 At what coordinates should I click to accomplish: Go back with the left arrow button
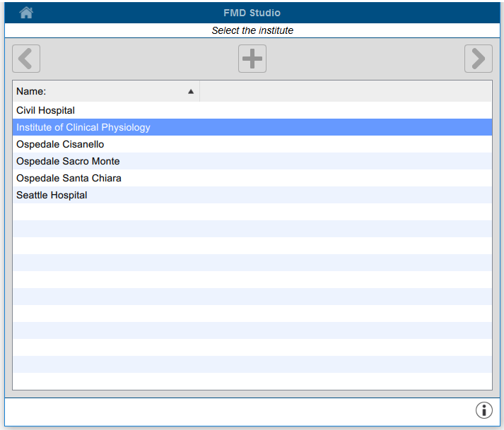(x=26, y=59)
